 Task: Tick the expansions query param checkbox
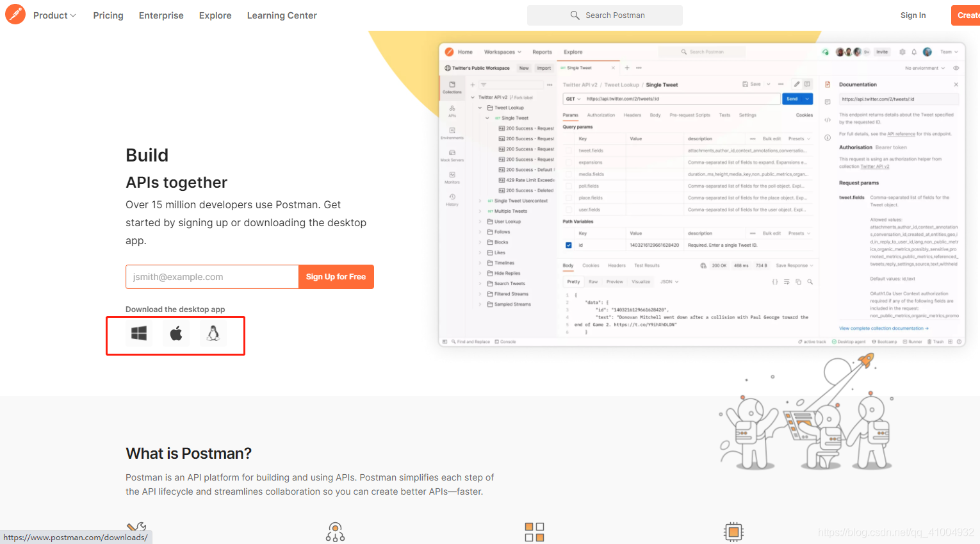tap(569, 163)
